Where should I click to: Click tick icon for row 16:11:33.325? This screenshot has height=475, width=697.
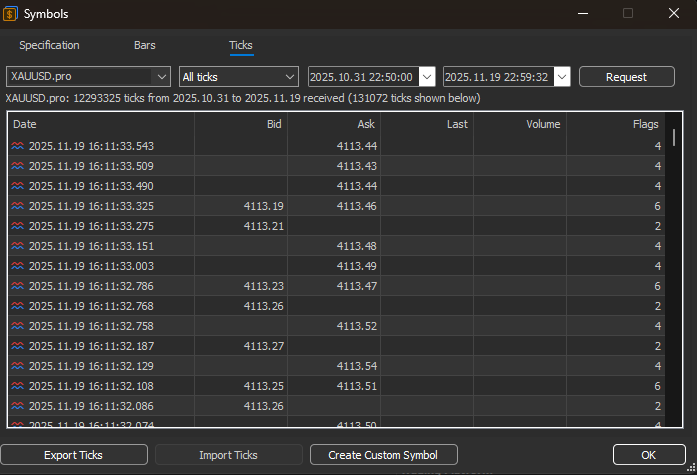point(17,206)
